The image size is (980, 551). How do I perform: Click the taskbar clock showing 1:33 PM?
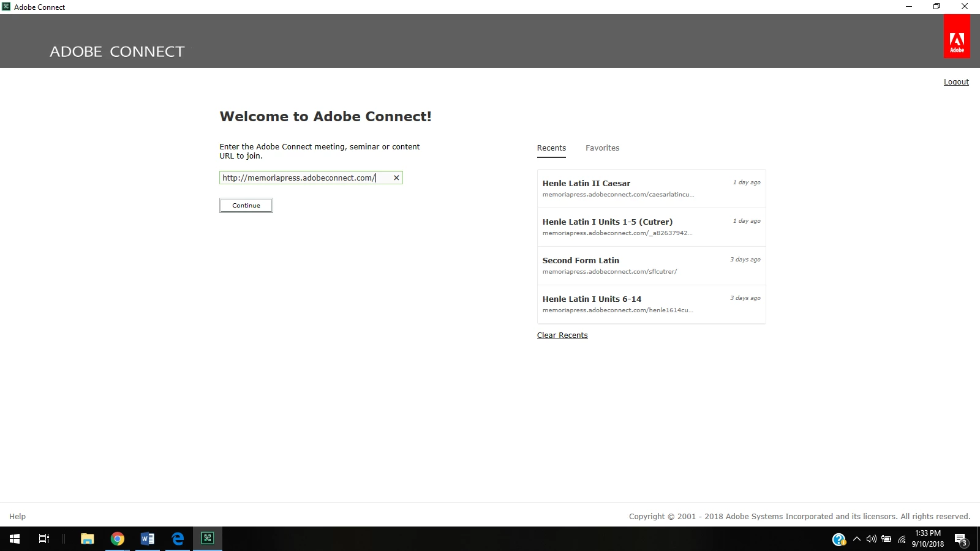coord(928,539)
